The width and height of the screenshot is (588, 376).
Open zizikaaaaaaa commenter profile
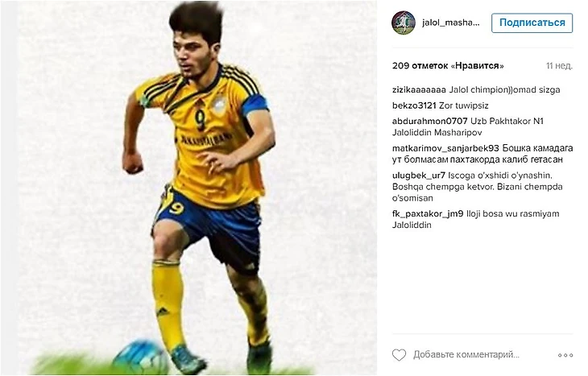click(x=419, y=90)
